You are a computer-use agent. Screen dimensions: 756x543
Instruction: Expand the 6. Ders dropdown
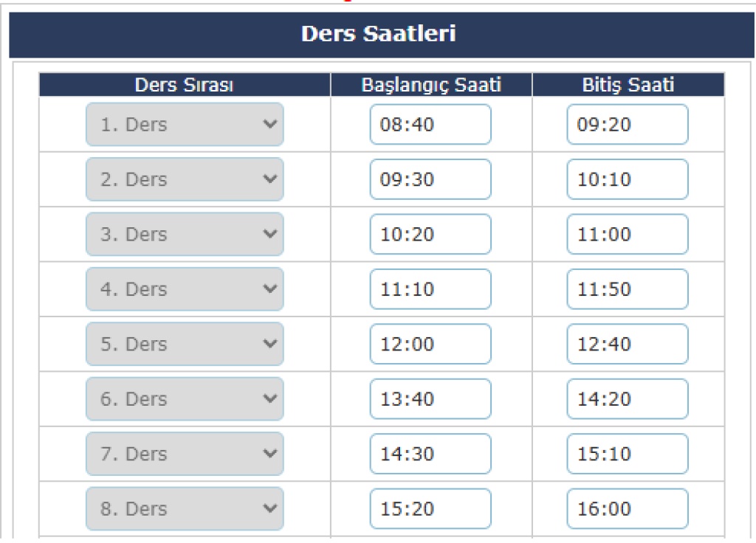(x=185, y=399)
